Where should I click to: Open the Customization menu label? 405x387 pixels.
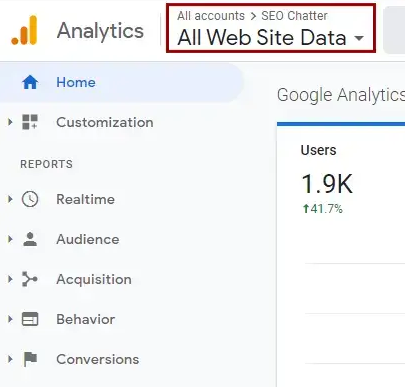point(105,122)
